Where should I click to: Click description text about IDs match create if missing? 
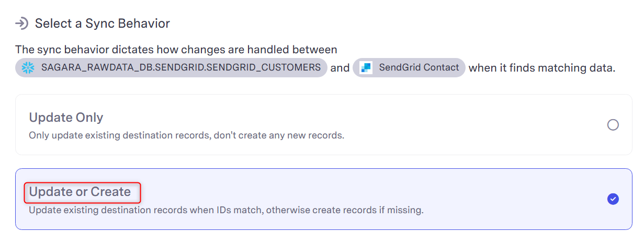click(226, 210)
